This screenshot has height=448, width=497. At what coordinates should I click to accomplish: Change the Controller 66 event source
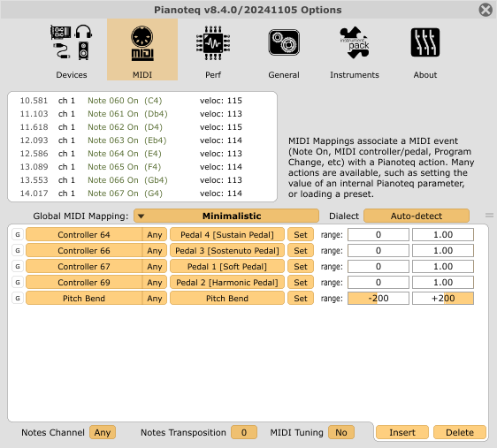coord(84,250)
